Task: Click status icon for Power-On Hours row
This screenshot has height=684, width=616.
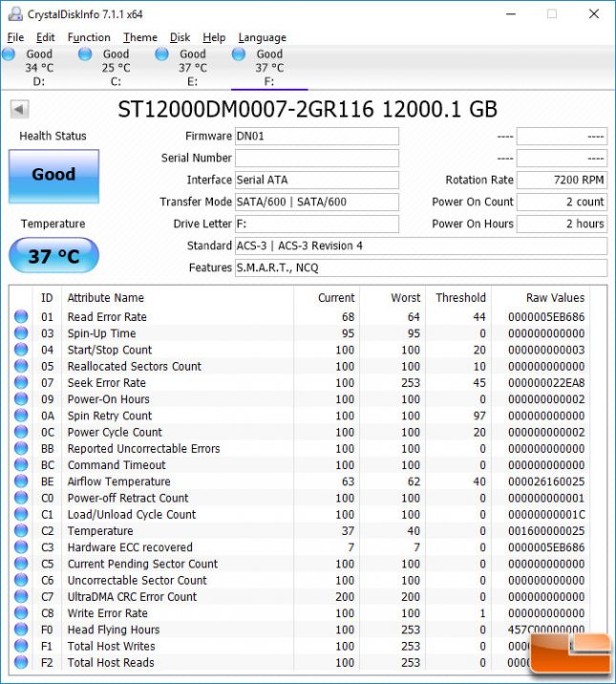Action: (x=21, y=398)
